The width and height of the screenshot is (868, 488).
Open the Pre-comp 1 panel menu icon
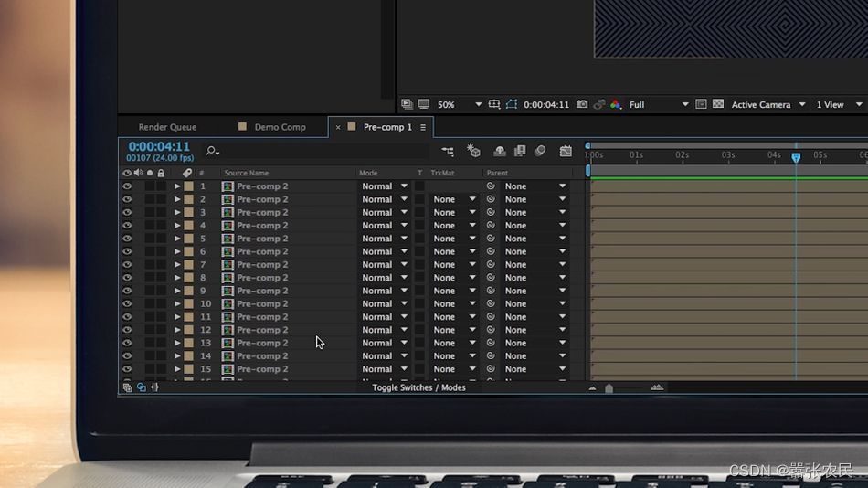click(x=423, y=127)
